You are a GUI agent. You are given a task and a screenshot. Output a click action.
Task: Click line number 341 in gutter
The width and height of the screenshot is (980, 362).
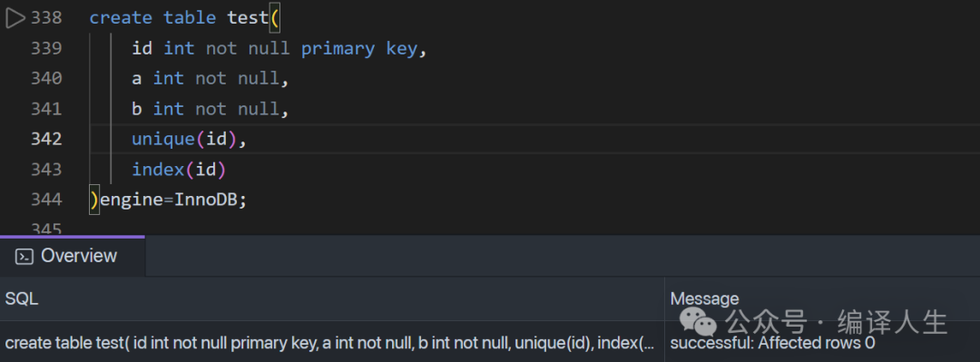[47, 109]
